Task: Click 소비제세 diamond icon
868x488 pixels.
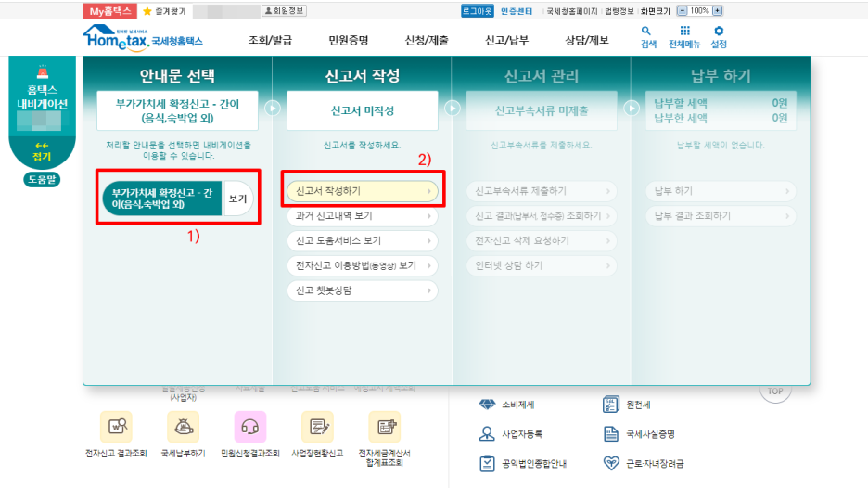Action: click(x=487, y=405)
